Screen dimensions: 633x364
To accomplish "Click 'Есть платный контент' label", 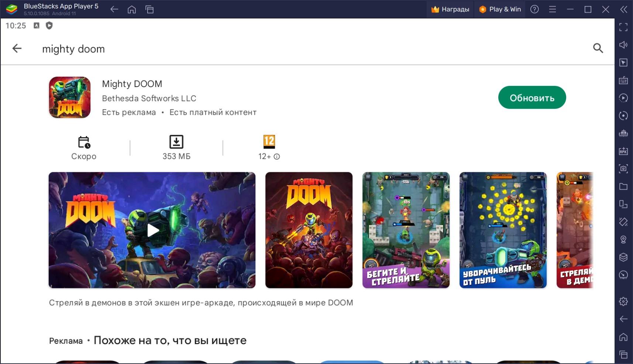I will (x=213, y=112).
